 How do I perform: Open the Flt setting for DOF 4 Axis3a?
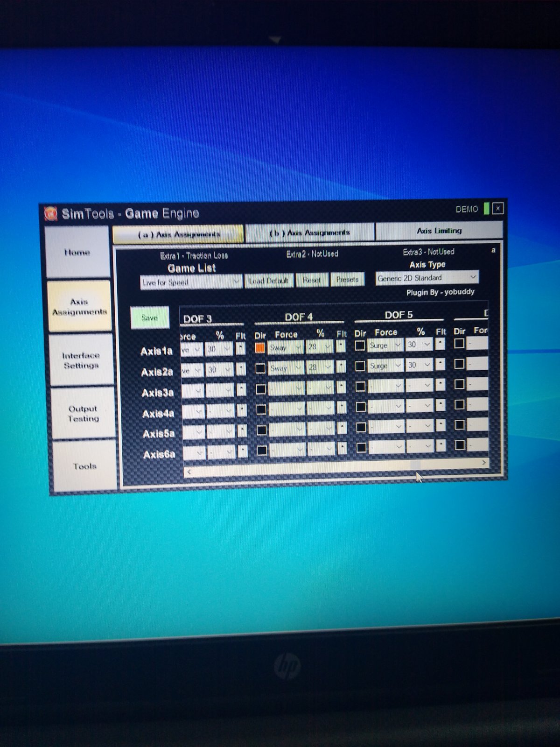(x=342, y=387)
